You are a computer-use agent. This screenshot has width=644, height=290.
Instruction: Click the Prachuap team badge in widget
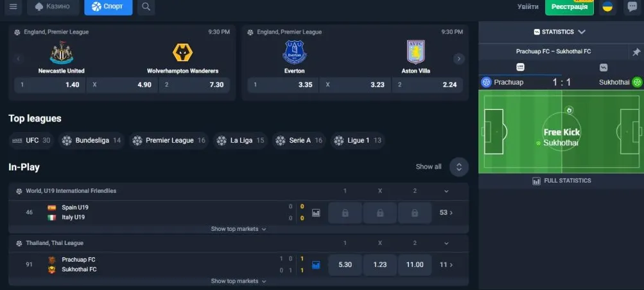pos(486,82)
